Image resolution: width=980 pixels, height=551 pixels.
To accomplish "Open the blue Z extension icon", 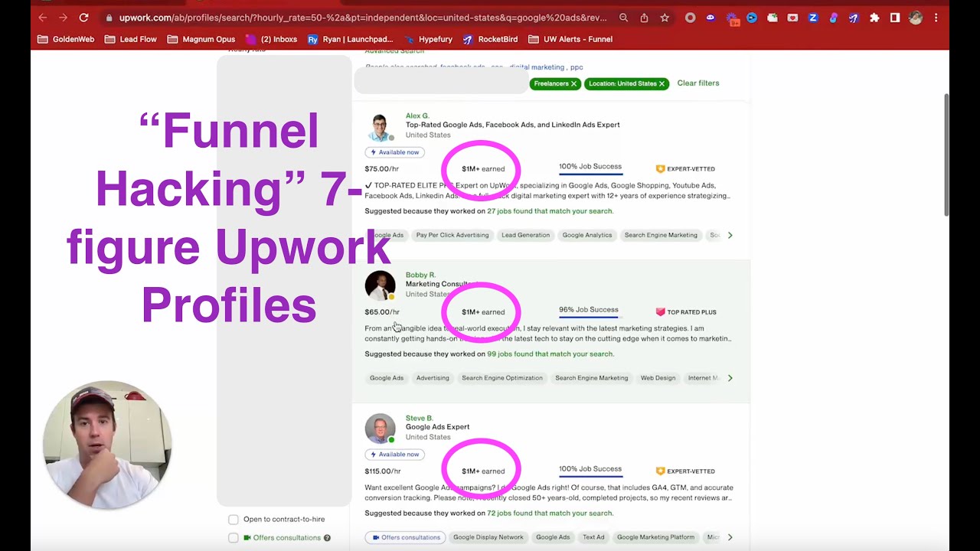I will [x=813, y=18].
